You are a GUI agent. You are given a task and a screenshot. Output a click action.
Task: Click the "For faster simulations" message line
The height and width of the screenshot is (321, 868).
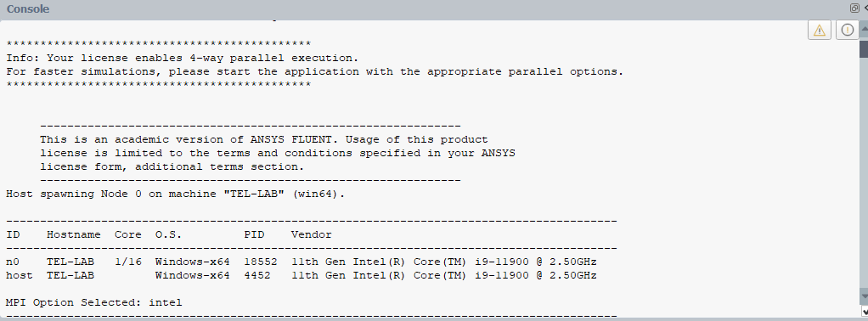[315, 71]
